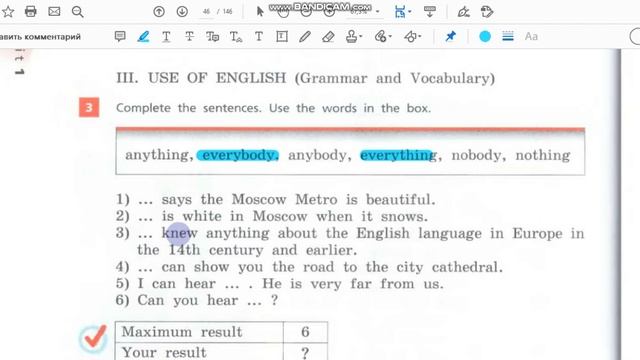Viewport: 640px width, 360px height.
Task: Click the word 'knew' in sentence 3
Action: (x=180, y=233)
